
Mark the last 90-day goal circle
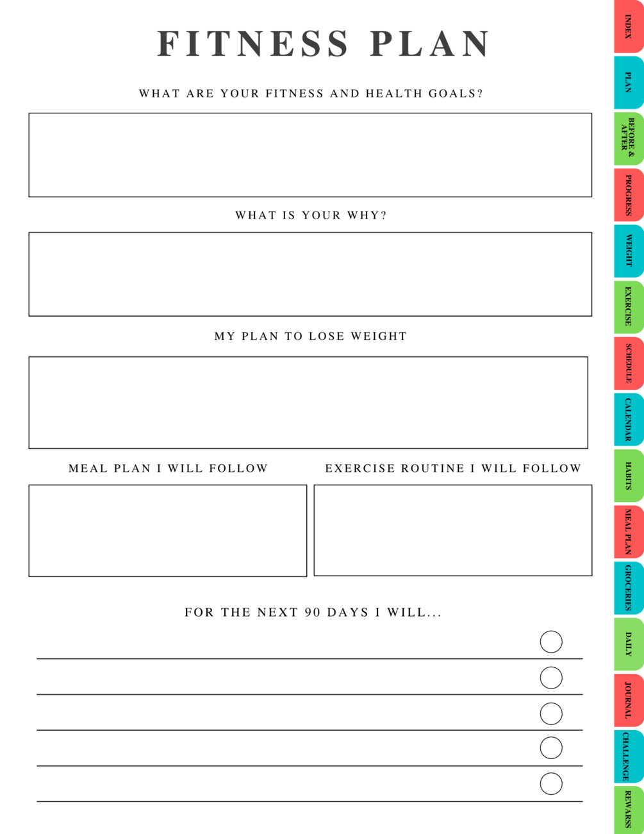point(551,783)
